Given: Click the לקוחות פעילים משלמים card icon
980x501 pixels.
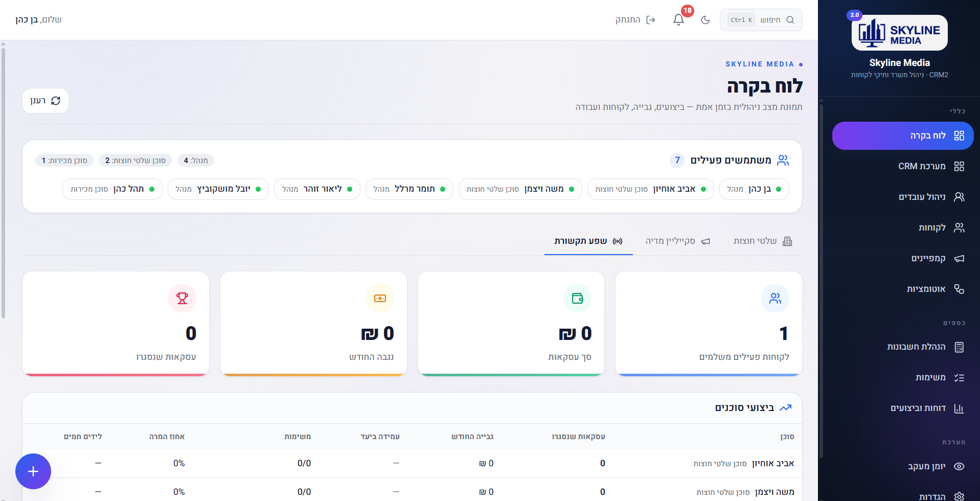Looking at the screenshot, I should coord(775,299).
